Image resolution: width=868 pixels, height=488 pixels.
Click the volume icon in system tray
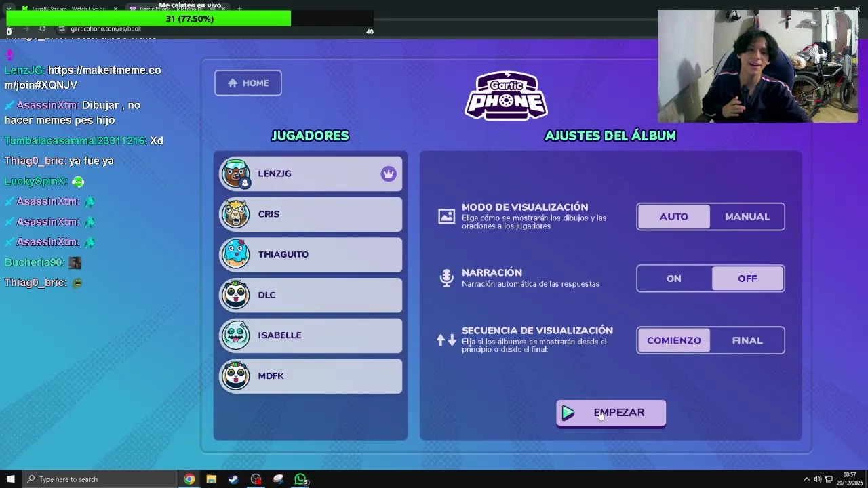click(x=817, y=479)
